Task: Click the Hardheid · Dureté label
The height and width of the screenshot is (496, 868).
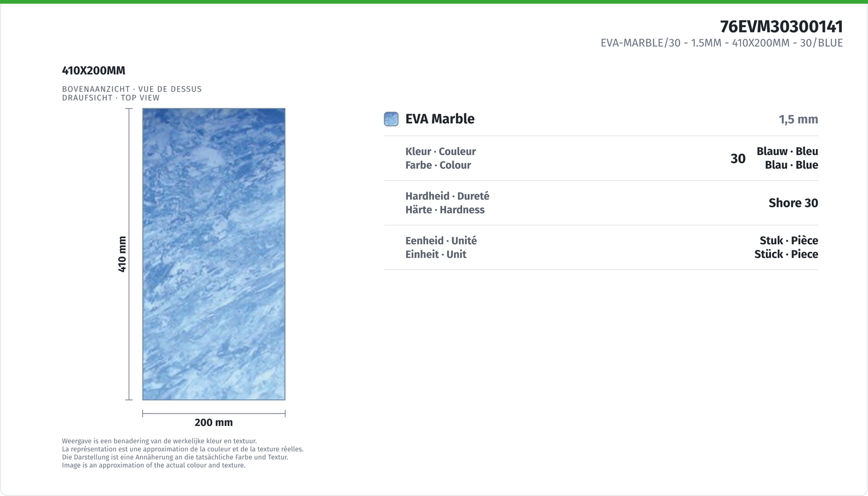Action: click(447, 196)
